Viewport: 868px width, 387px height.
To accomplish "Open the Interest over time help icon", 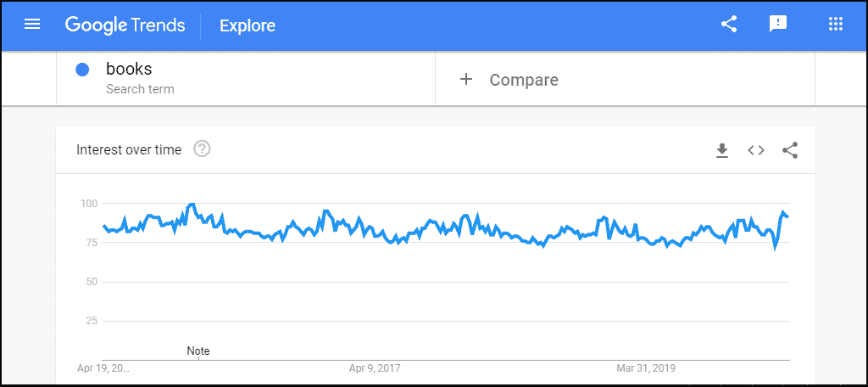I will [x=202, y=149].
